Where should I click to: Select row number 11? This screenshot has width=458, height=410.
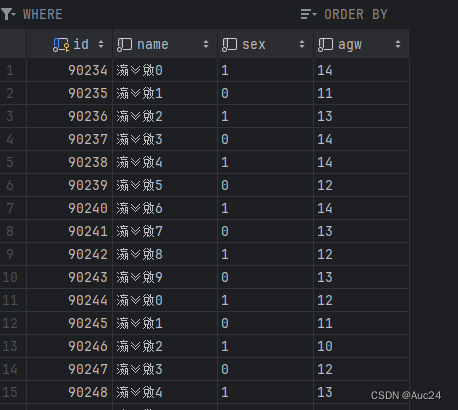13,300
